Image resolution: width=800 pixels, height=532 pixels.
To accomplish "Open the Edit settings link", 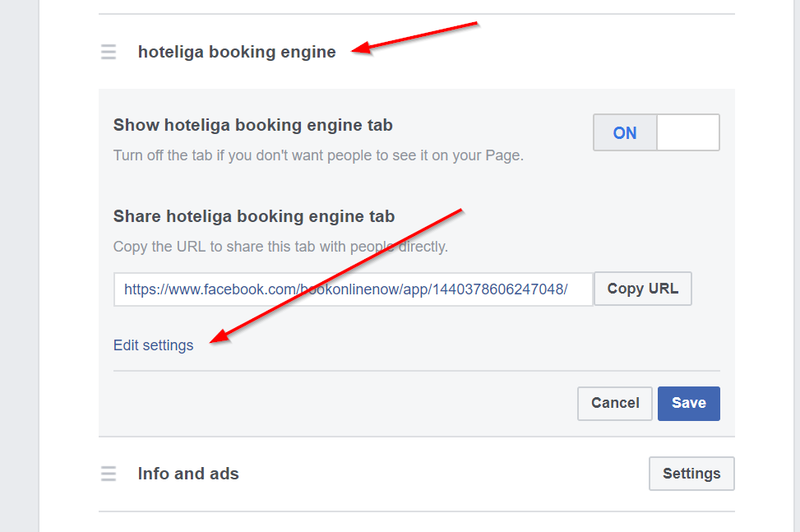I will coord(153,345).
